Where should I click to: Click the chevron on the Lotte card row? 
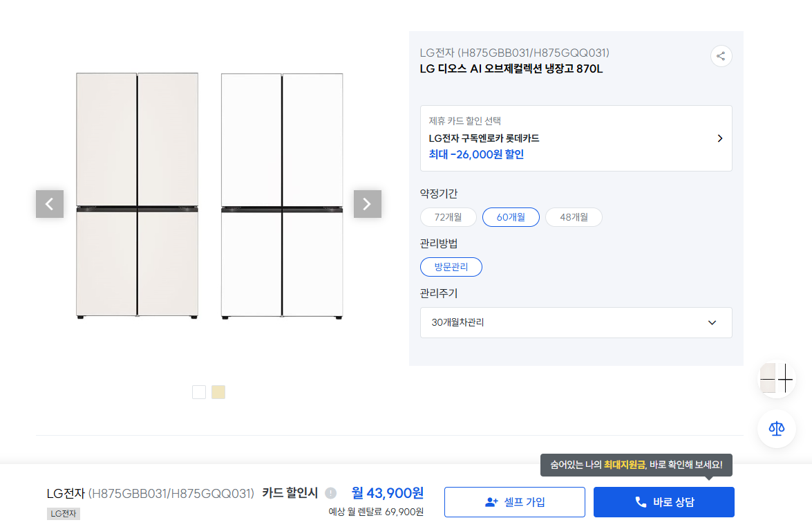[719, 138]
